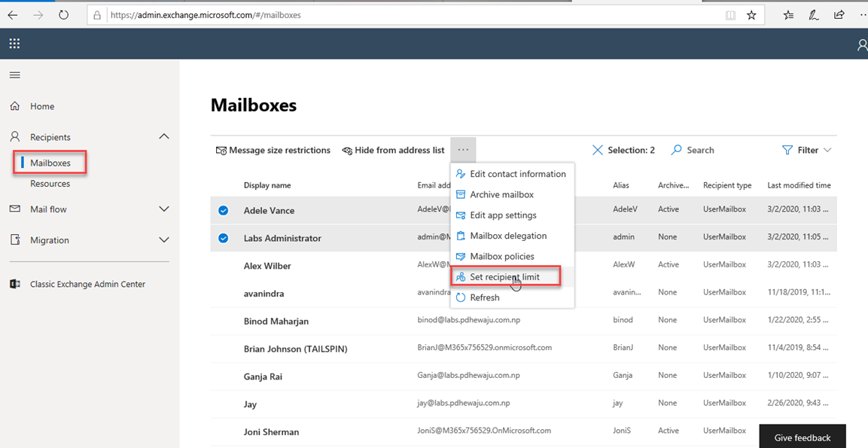Open Resources in the sidebar
This screenshot has width=868, height=448.
tap(50, 184)
